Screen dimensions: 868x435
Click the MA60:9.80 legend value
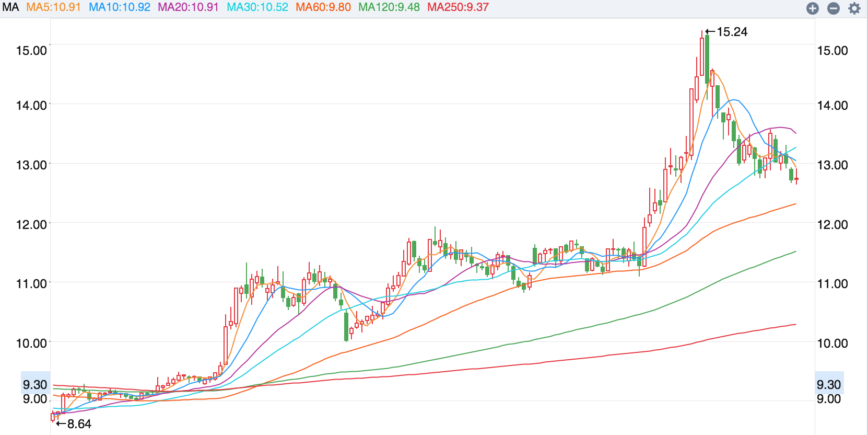point(323,7)
